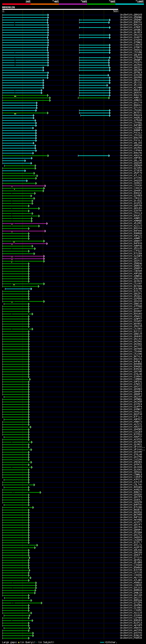Image resolution: width=146 pixels, height=644 pixels.
Task: Select the UniRef100_B6TEY2 label
Action: [x=131, y=113]
